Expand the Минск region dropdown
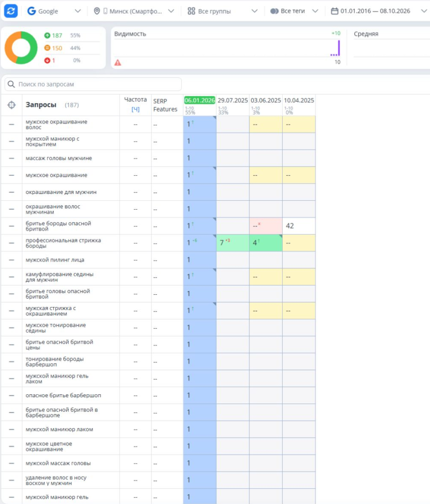 click(171, 11)
